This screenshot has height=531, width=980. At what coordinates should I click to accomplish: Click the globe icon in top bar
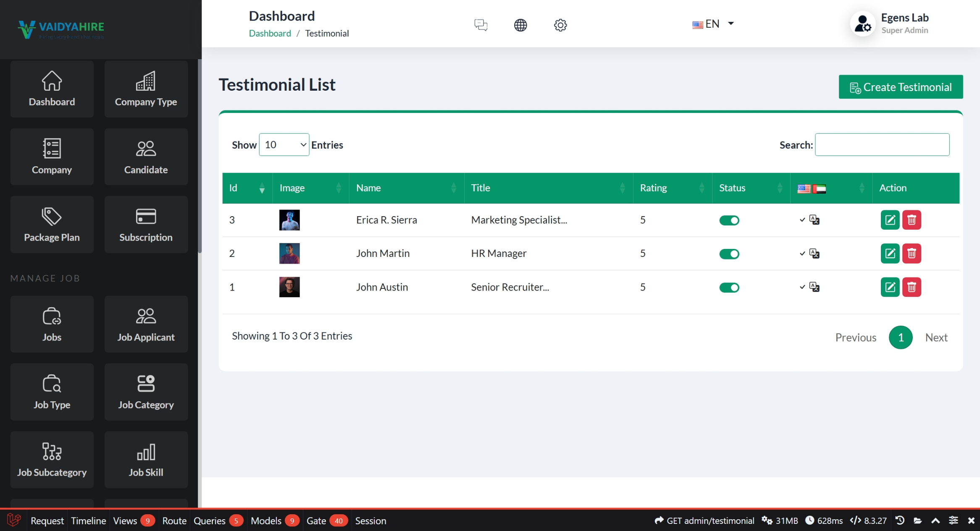520,25
